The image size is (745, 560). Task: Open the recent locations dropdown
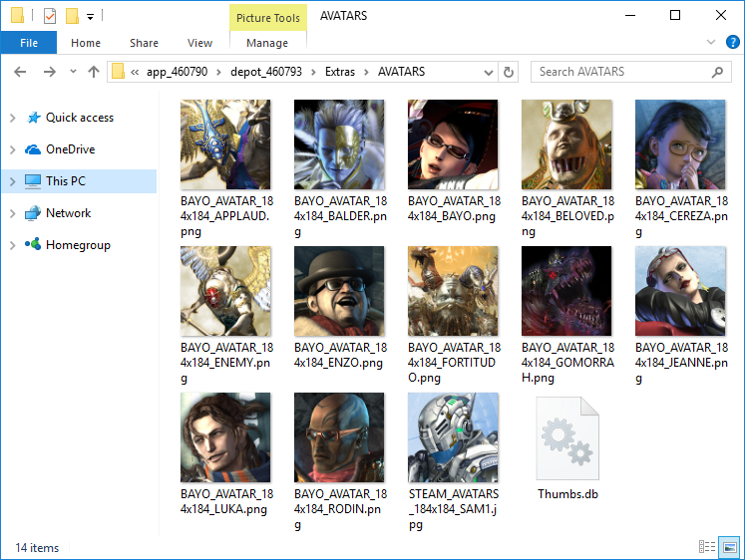[72, 72]
